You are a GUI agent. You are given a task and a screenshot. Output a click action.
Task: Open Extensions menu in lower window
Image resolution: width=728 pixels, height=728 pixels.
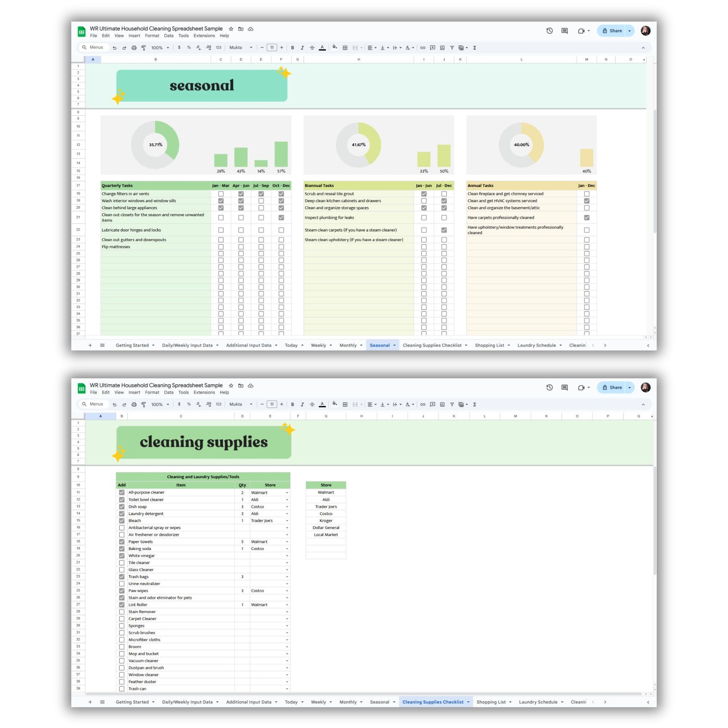point(204,392)
